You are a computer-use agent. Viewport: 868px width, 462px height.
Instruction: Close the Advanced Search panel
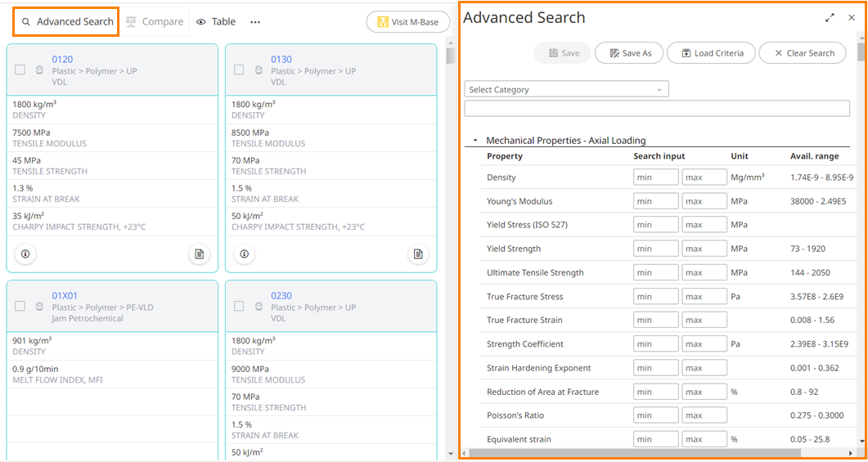(x=852, y=17)
